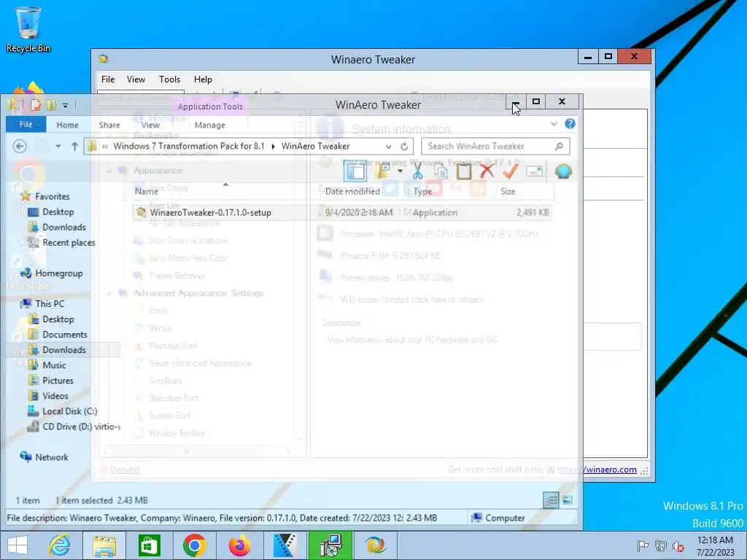Open the shell settings icon at toolbar end
Viewport: 747px width, 560px height.
click(563, 171)
